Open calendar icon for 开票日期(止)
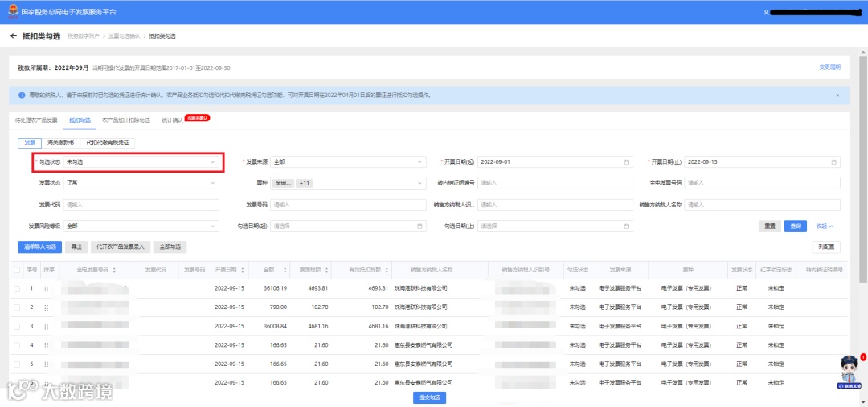The height and width of the screenshot is (407, 868). pos(833,162)
